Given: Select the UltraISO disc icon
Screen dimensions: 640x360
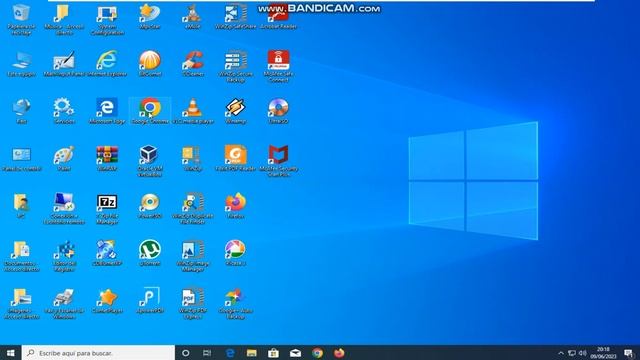Looking at the screenshot, I should [278, 111].
